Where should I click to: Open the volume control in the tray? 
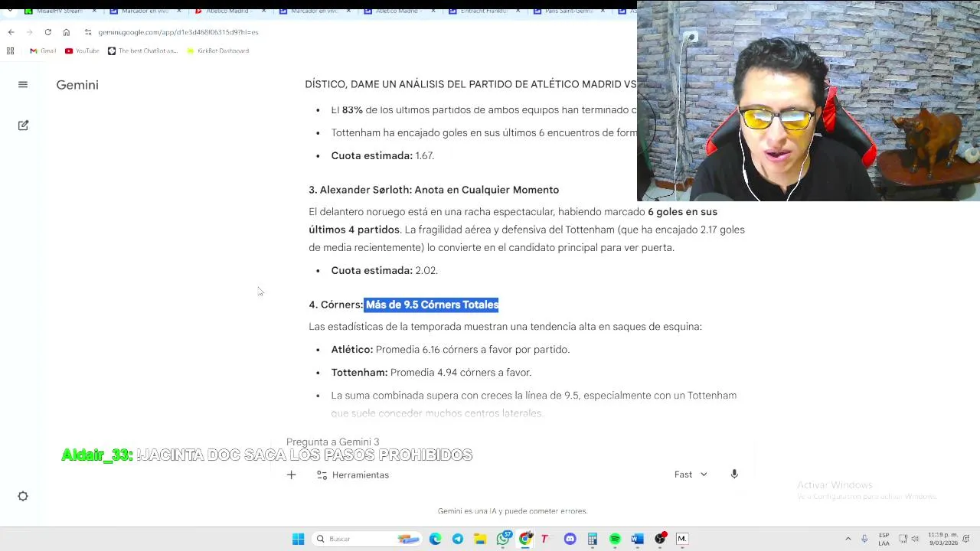(915, 539)
